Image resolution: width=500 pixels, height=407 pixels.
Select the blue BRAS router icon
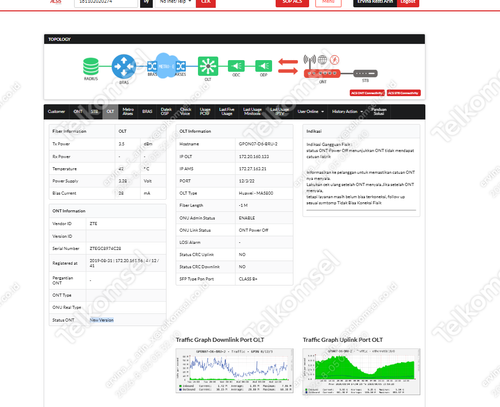coord(124,66)
